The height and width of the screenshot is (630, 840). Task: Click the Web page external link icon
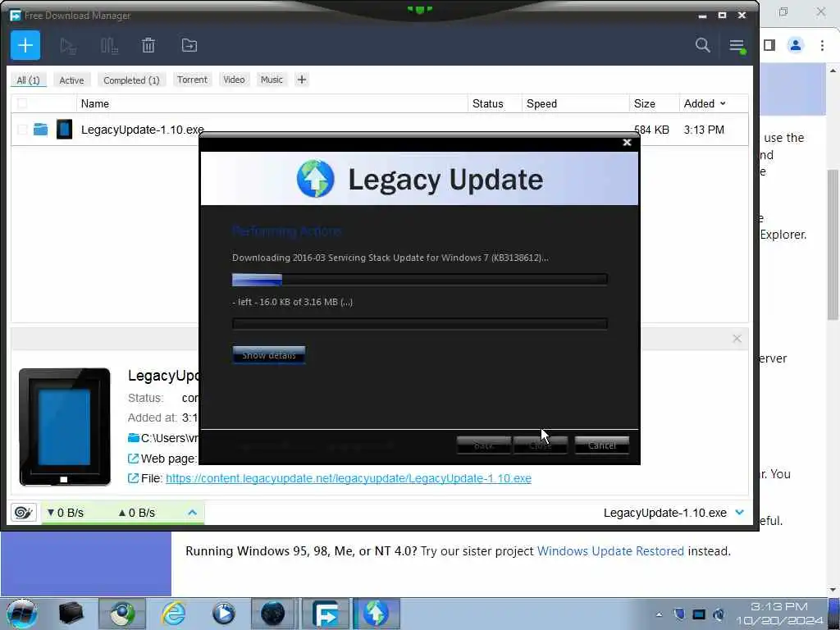[133, 459]
